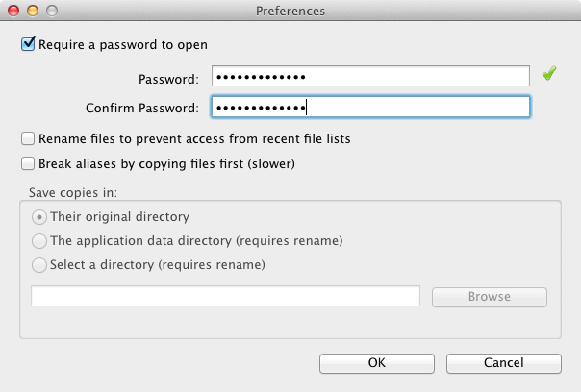The height and width of the screenshot is (392, 581).
Task: Click the green password match checkmark icon
Action: coord(549,73)
